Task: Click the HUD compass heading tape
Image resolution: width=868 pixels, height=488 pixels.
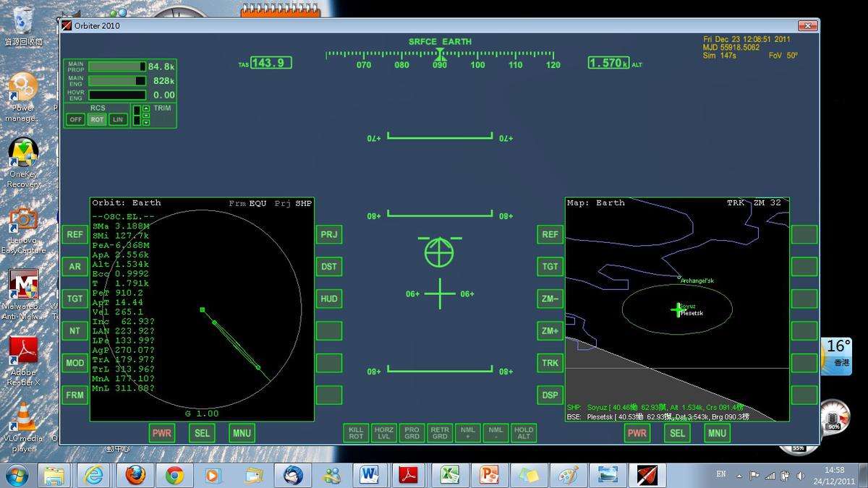Action: click(441, 59)
